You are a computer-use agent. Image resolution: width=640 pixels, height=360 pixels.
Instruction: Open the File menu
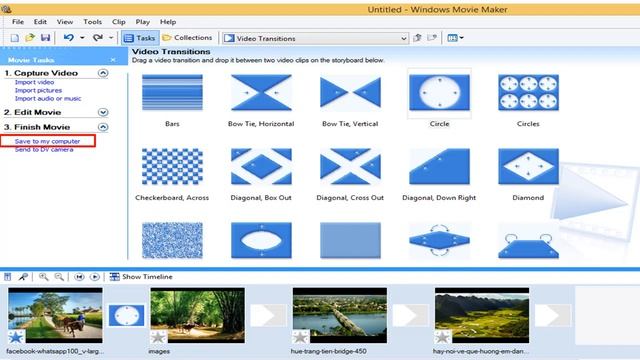(x=18, y=22)
